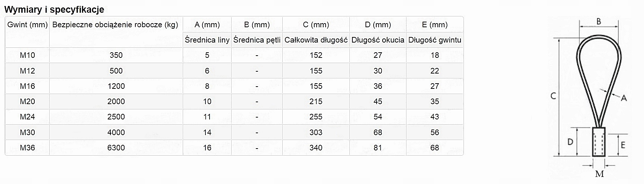Click dimension label E beside the ferrule
This screenshot has width=644, height=184.
pos(622,145)
